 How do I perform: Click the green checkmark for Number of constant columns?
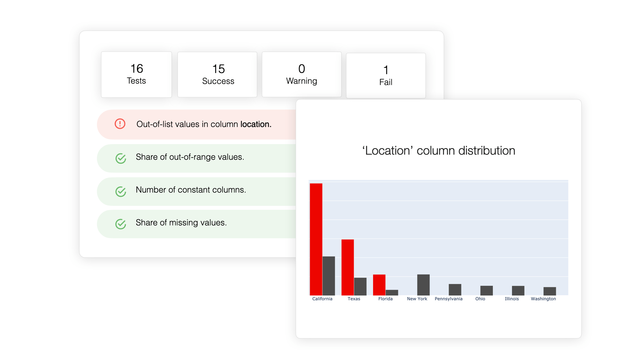point(121,191)
